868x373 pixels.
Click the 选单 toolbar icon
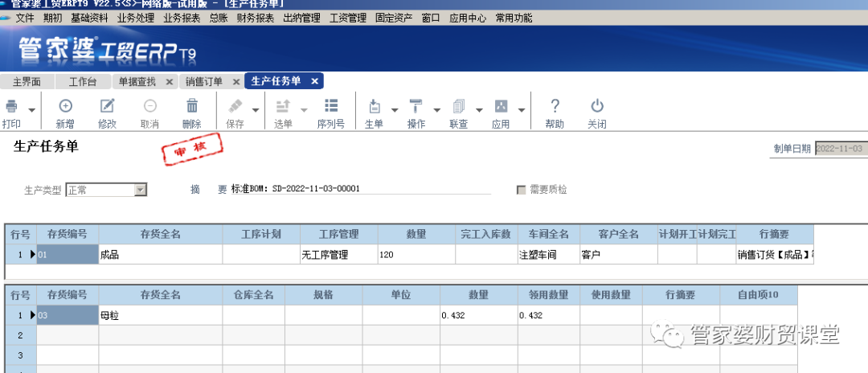click(283, 105)
